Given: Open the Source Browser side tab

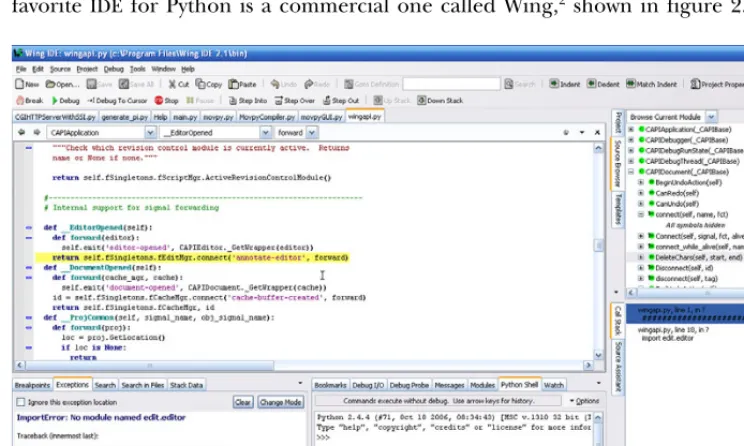Looking at the screenshot, I should tap(617, 163).
